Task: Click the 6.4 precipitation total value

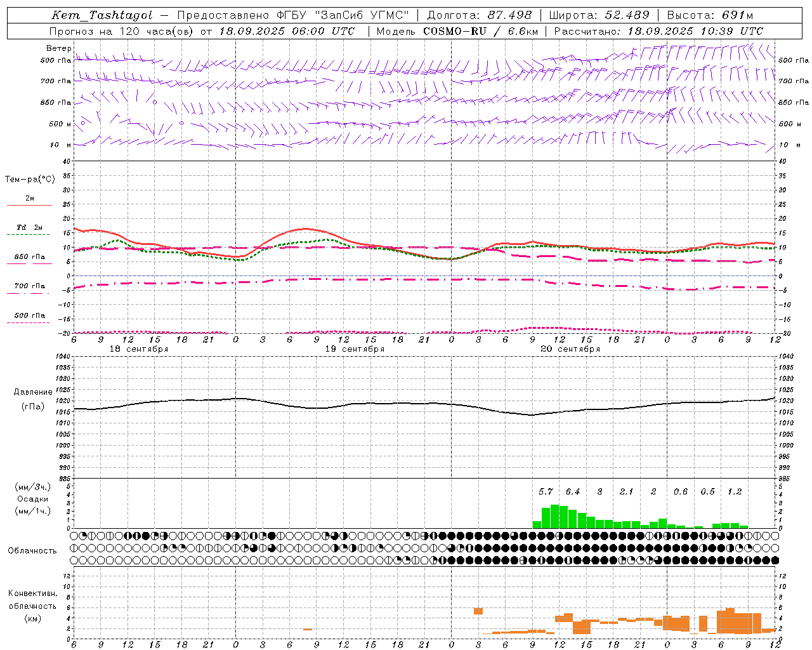Action: point(573,491)
